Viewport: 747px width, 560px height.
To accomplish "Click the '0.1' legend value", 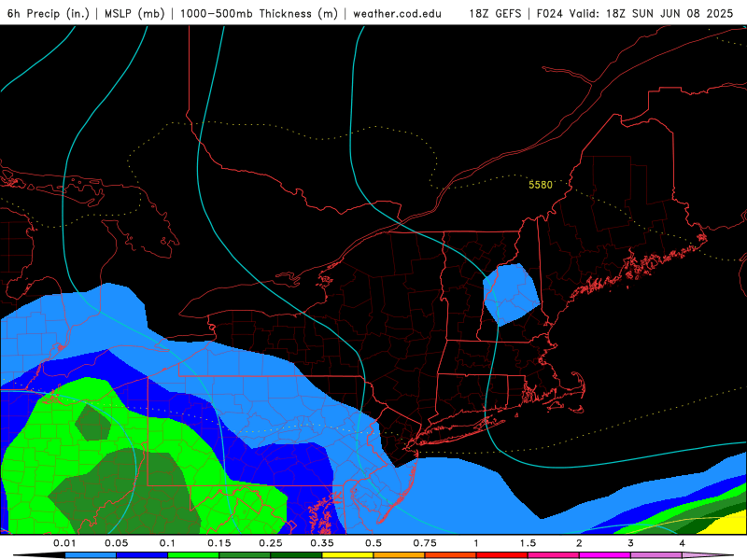I will [x=167, y=543].
